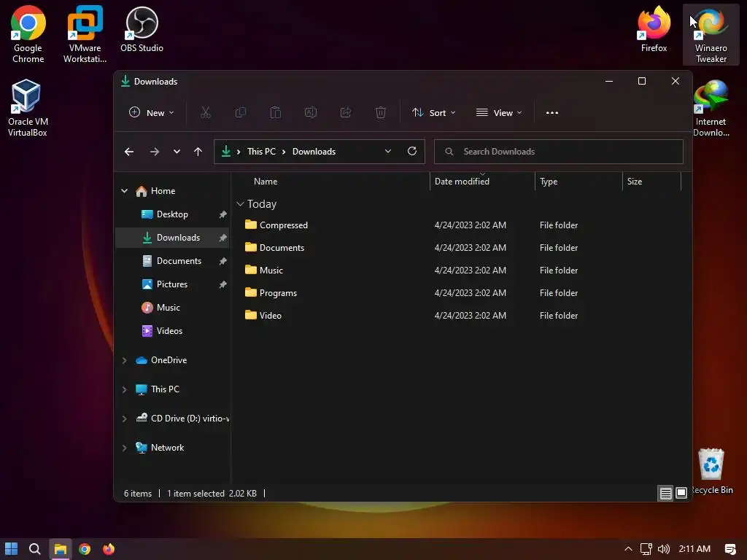This screenshot has width=747, height=560.
Task: Select Winaero Tweaker desktop icon
Action: [711, 34]
